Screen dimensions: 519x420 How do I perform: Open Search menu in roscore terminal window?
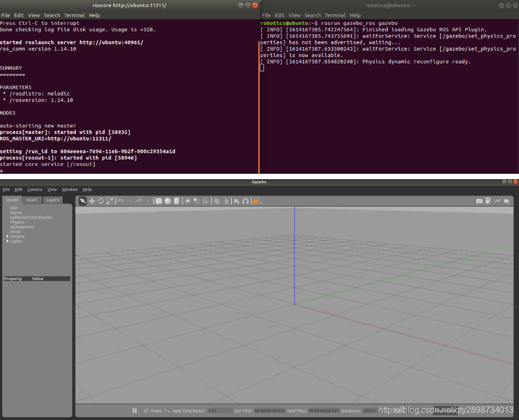[x=52, y=15]
